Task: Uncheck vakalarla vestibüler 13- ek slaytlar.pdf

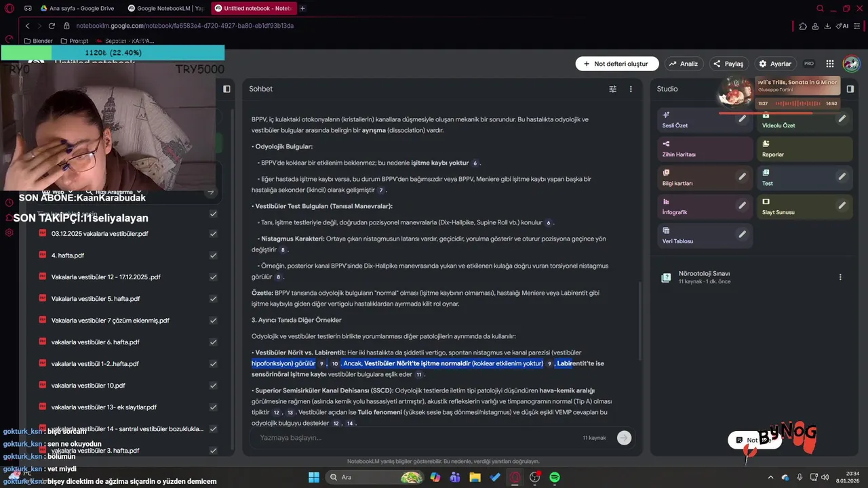Action: click(x=213, y=407)
